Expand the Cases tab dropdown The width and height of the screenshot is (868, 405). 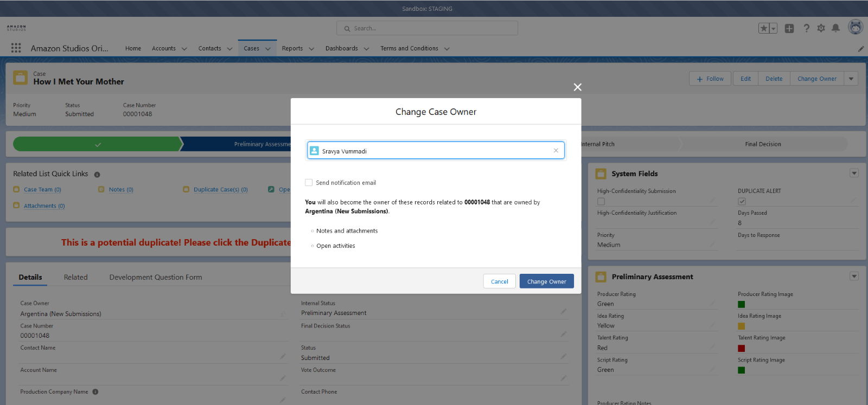[x=267, y=49]
